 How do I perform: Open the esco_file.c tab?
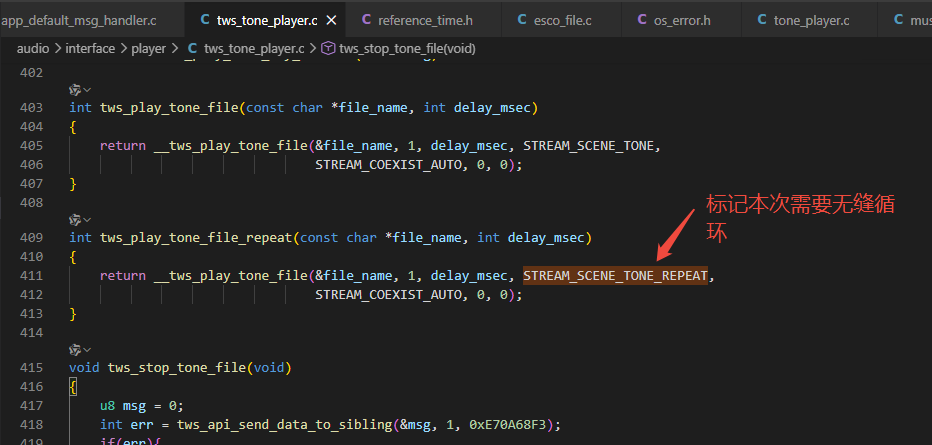point(562,20)
